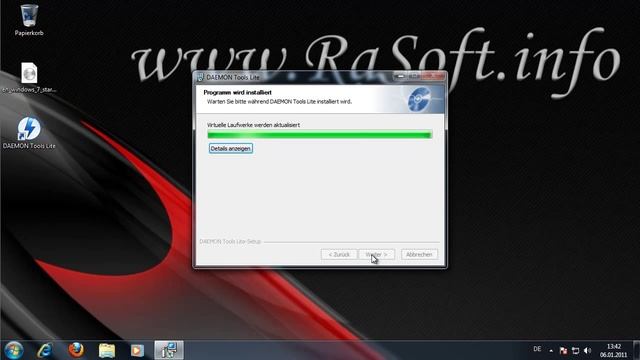The width and height of the screenshot is (640, 360).
Task: Click 'Programm wird installiert' heading
Action: click(238, 93)
